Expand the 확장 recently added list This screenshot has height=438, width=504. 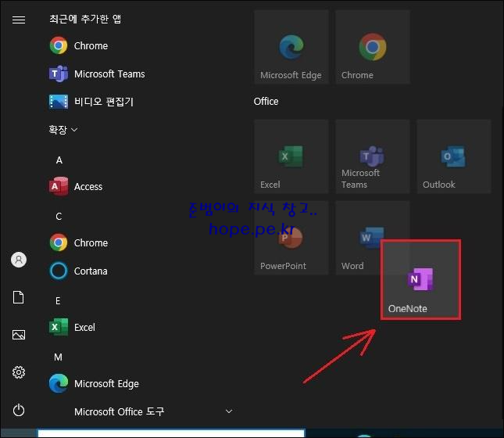[63, 130]
